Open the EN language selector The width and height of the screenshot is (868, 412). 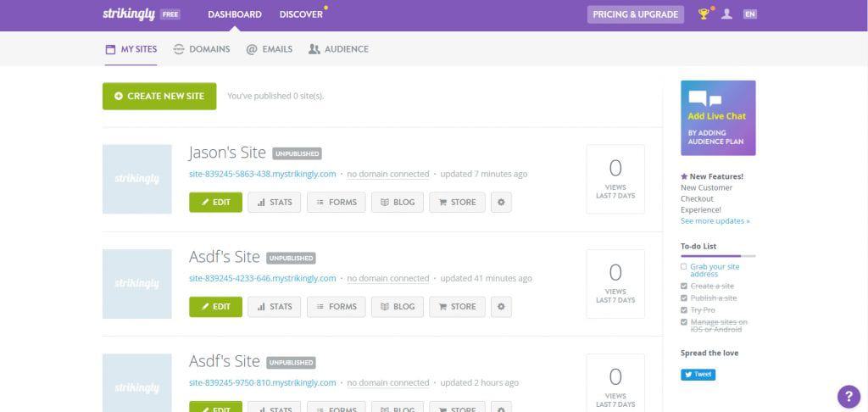(x=750, y=14)
